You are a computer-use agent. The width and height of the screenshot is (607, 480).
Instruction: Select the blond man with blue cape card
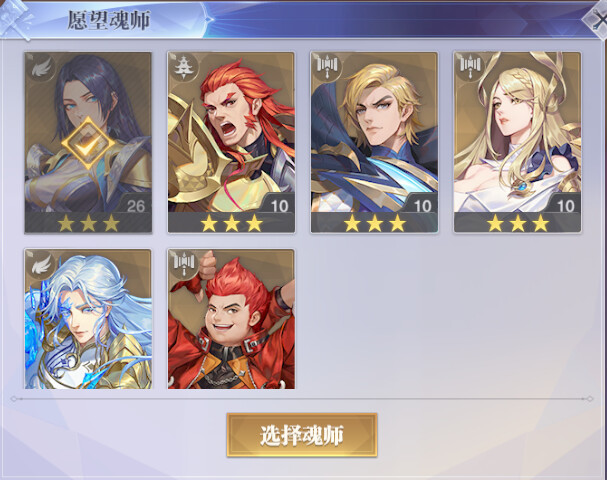[374, 142]
